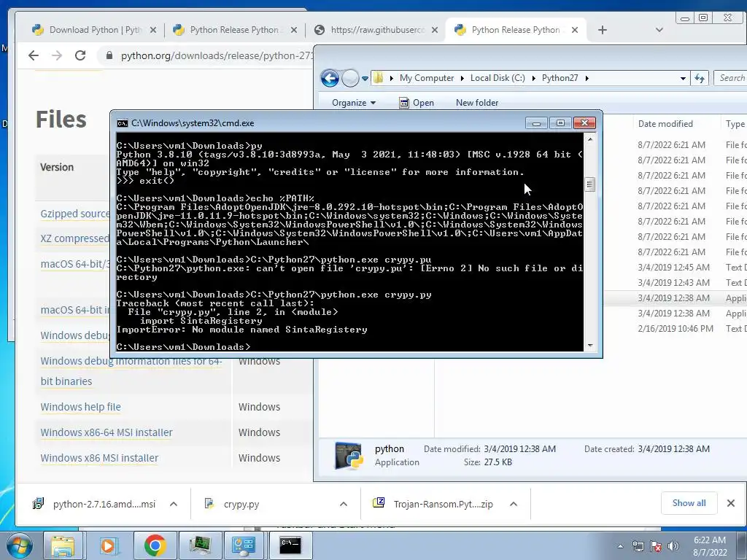Click My Computer in Explorer breadcrumb
747x560 pixels.
point(426,78)
